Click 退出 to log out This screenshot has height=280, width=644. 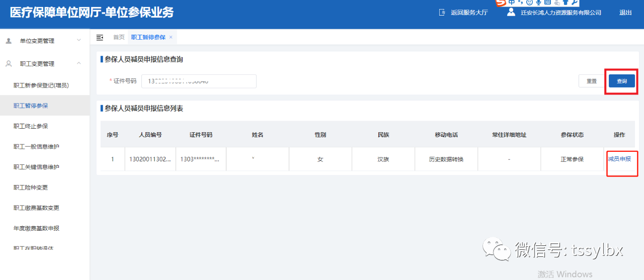(x=625, y=13)
